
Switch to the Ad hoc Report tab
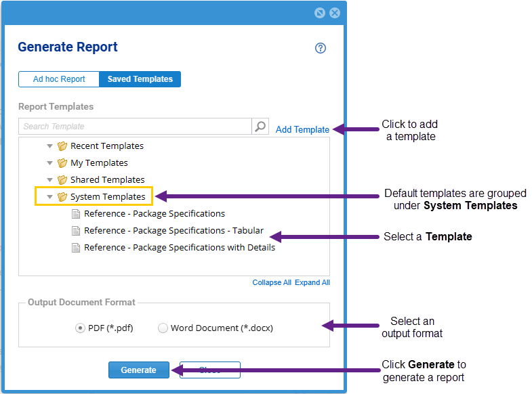coord(59,79)
